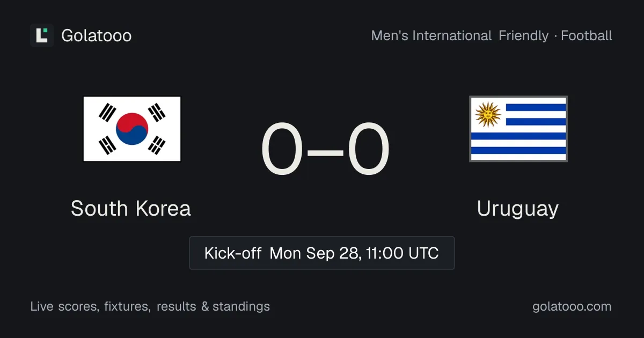
Task: Visit the golatooo.com link
Action: click(572, 306)
